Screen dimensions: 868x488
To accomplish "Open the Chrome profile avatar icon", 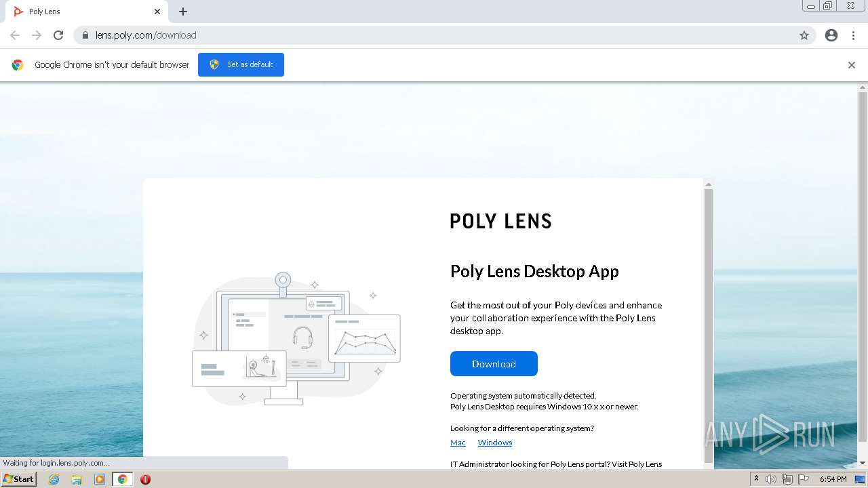I will tap(831, 35).
